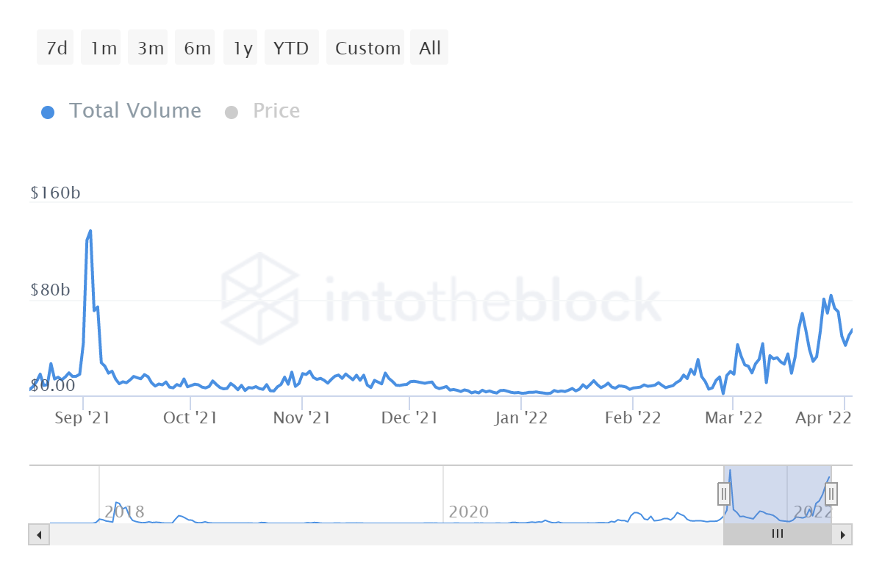This screenshot has width=882, height=588.
Task: Click the scrollbar right arrow
Action: (843, 534)
